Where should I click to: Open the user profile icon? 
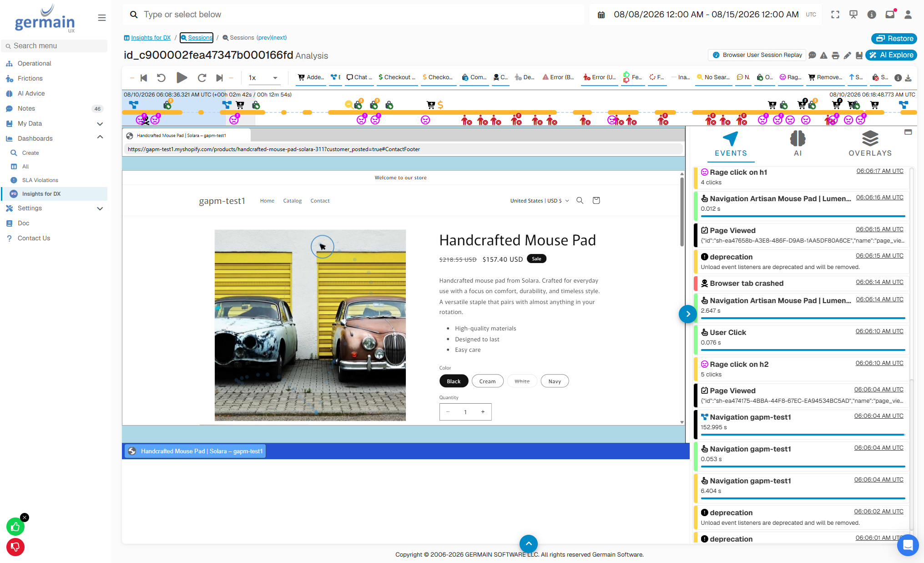point(908,15)
